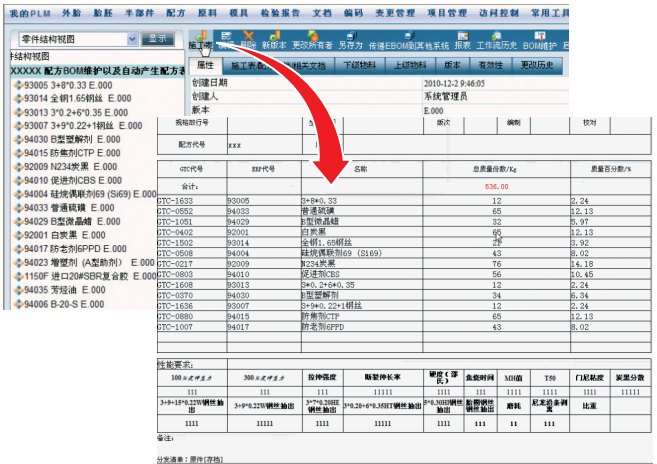Screen dimensions: 657x464
Task: Switch to the 更改历史 tab
Action: coord(537,65)
